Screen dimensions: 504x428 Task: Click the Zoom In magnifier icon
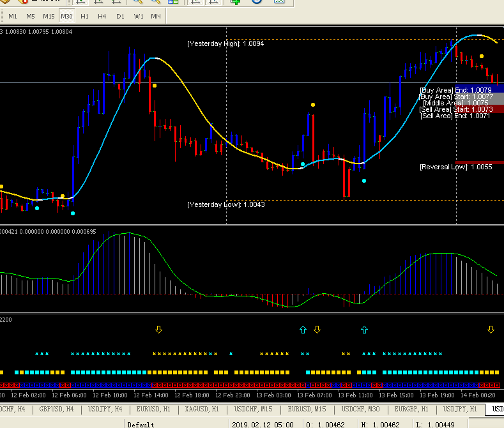pos(137,2)
